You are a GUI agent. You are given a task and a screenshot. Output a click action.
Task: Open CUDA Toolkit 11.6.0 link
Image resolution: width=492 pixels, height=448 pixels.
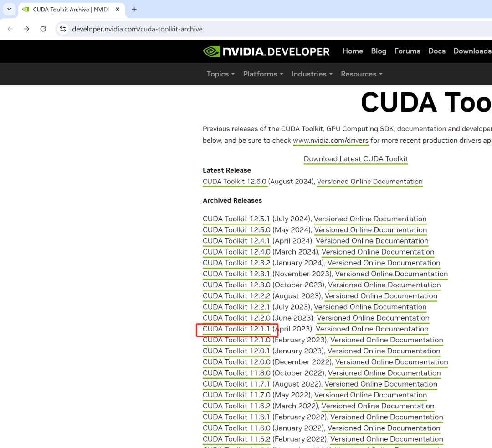[236, 428]
